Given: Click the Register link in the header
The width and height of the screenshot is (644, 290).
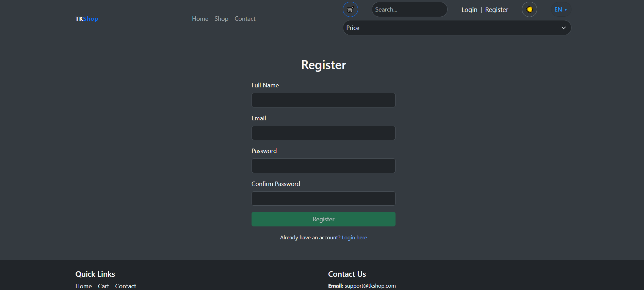Looking at the screenshot, I should pyautogui.click(x=496, y=10).
